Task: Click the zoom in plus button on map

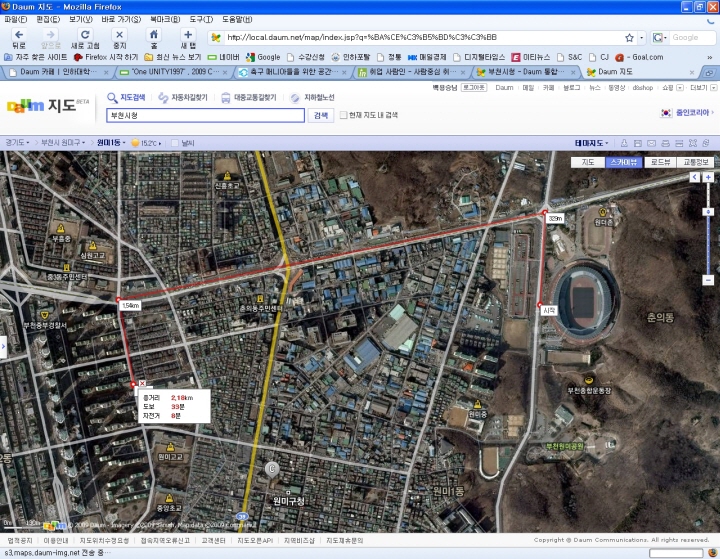Action: click(x=708, y=178)
